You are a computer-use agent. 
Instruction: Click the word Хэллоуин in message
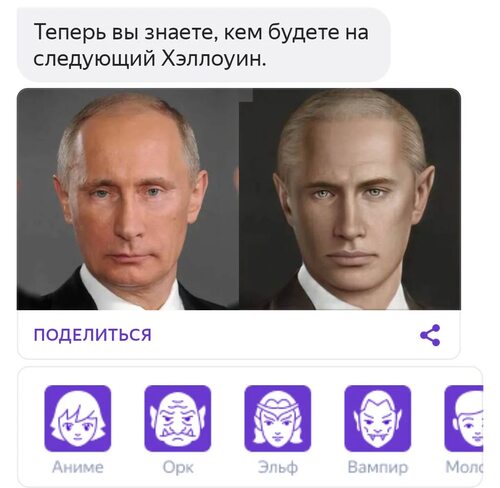pos(214,59)
